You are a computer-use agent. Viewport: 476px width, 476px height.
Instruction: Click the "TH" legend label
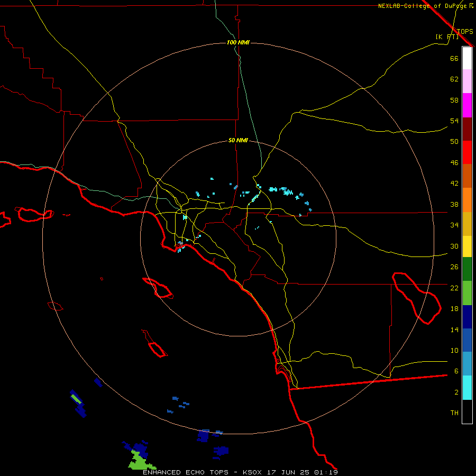click(x=454, y=413)
